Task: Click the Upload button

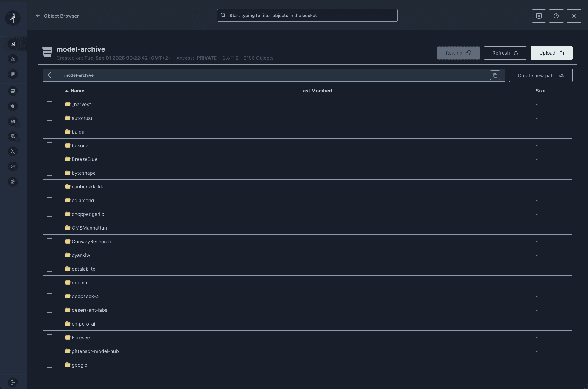Action: [551, 53]
